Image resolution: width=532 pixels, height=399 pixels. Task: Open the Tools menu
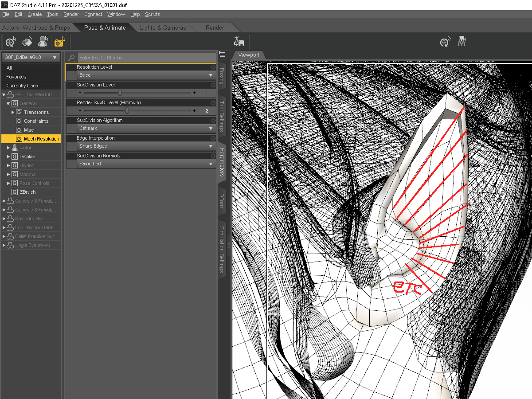pos(52,14)
